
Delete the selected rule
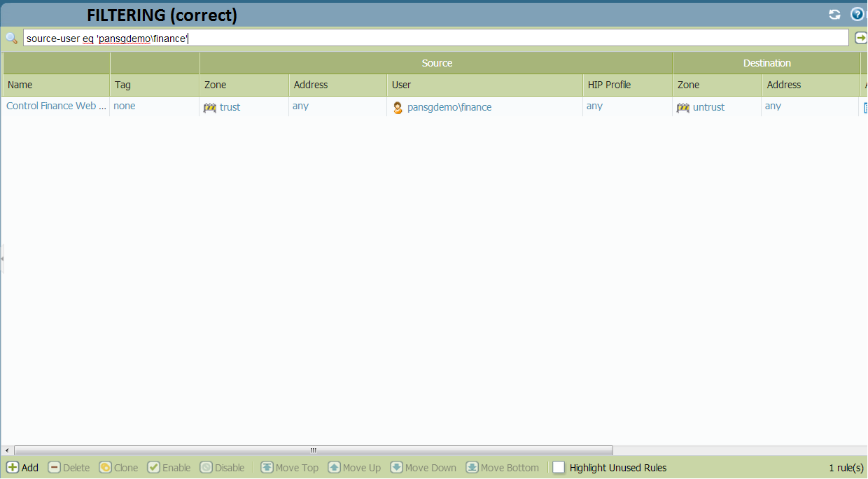point(69,468)
